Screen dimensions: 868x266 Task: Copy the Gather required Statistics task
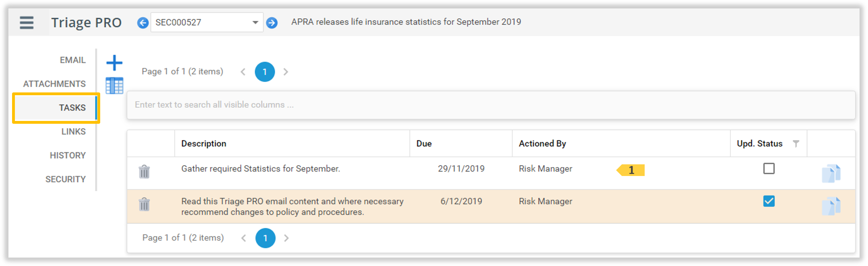(x=831, y=173)
